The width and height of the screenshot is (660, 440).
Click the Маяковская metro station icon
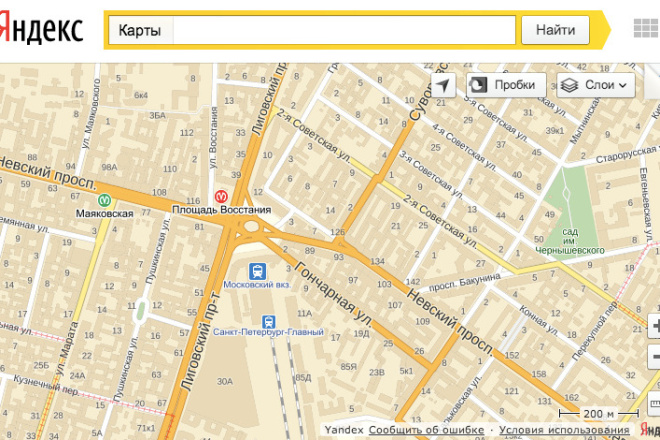click(104, 198)
